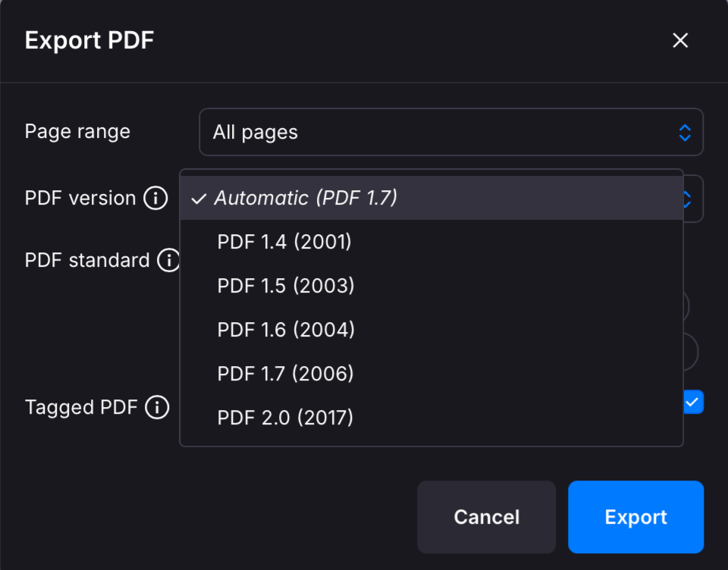Click the Page range label

pos(77,132)
